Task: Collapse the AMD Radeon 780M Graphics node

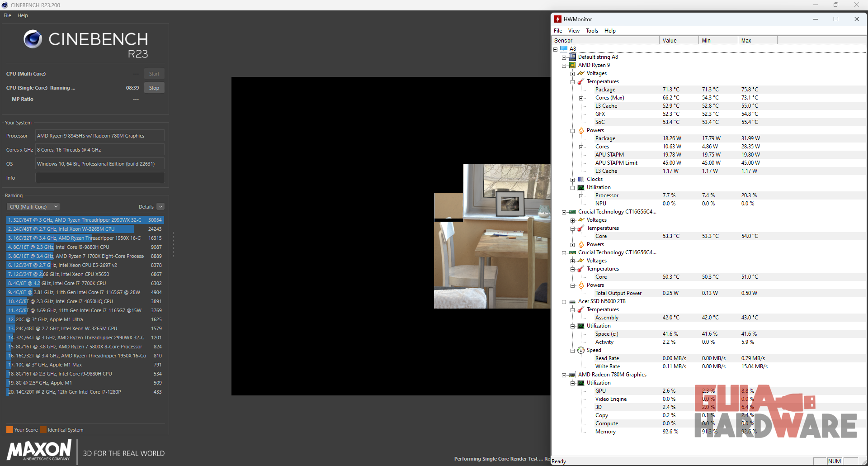Action: click(x=564, y=375)
